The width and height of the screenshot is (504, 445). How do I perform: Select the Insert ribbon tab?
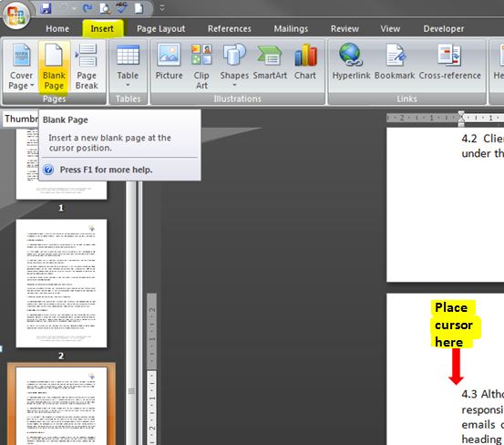[x=102, y=28]
